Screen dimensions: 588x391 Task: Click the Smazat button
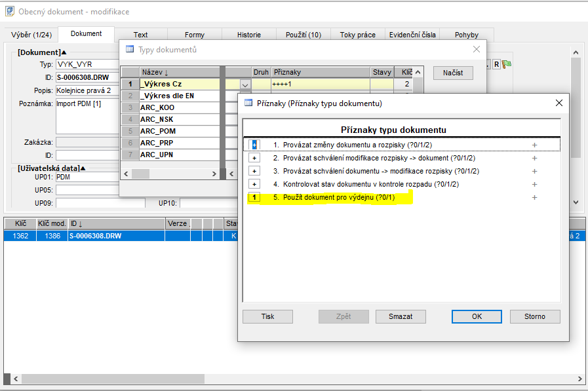click(401, 316)
